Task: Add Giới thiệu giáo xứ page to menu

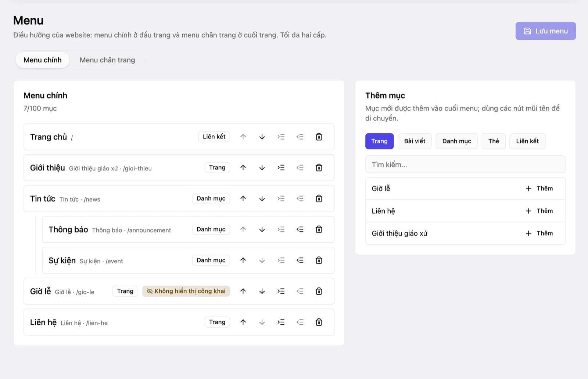Action: pos(539,233)
